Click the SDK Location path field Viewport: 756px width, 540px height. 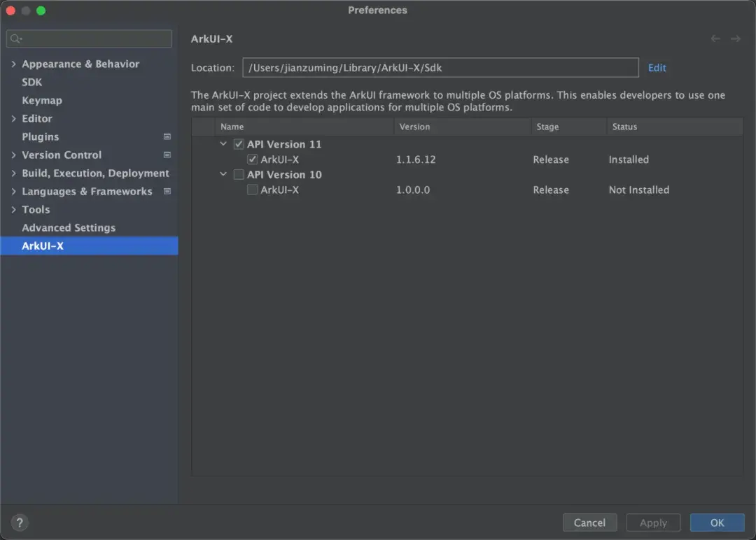point(440,68)
